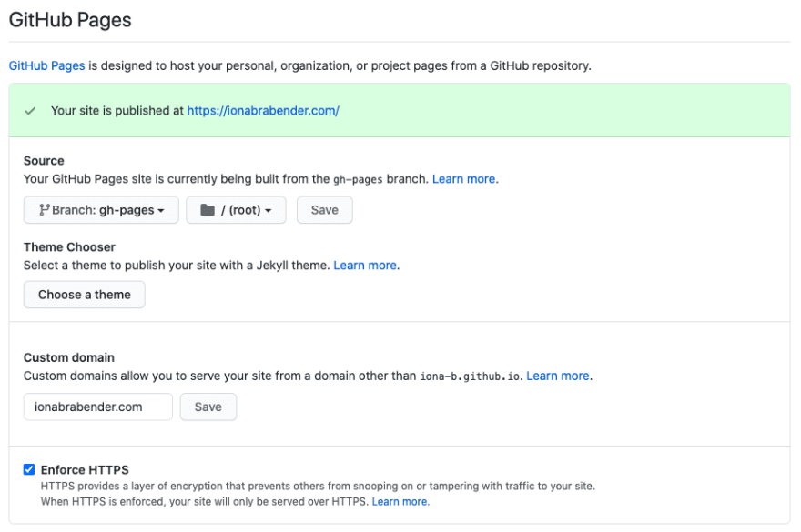Click the caret arrow after (root)
Image resolution: width=801 pixels, height=532 pixels.
tap(269, 211)
